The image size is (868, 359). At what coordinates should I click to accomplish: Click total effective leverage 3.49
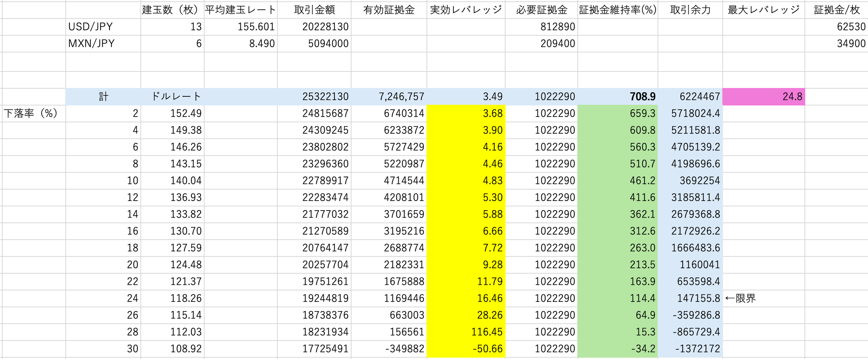[466, 96]
